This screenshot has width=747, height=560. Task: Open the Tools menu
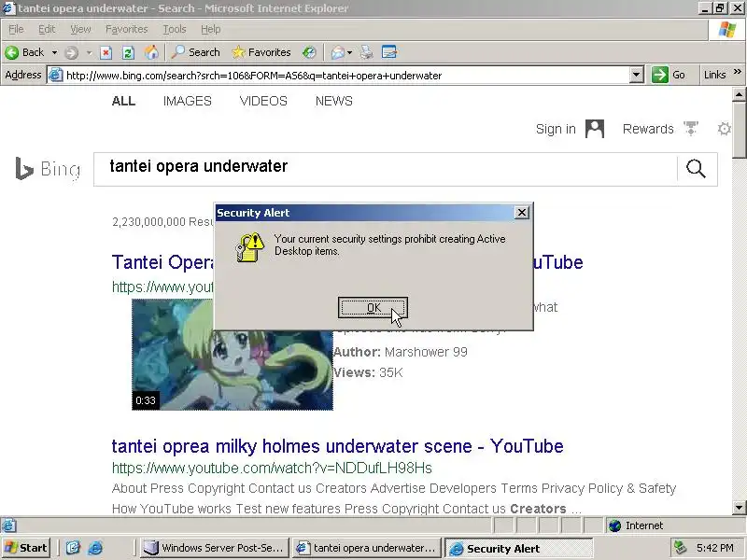tap(175, 30)
